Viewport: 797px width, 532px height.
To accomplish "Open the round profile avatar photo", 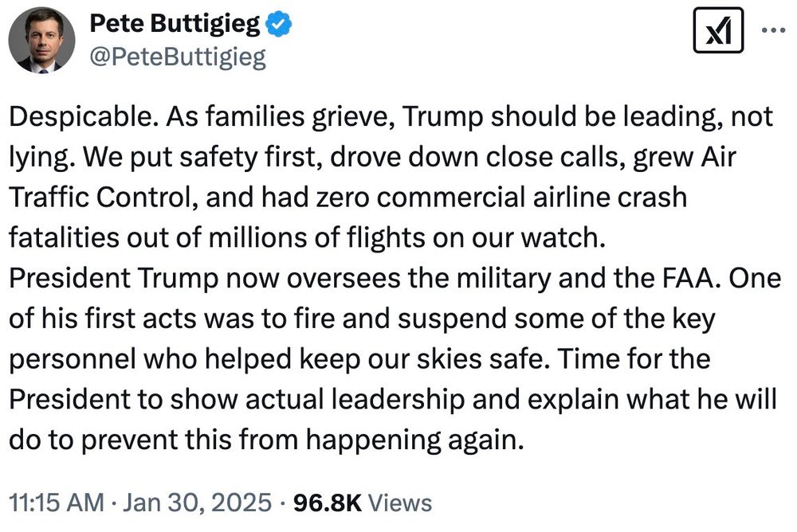I will (41, 40).
